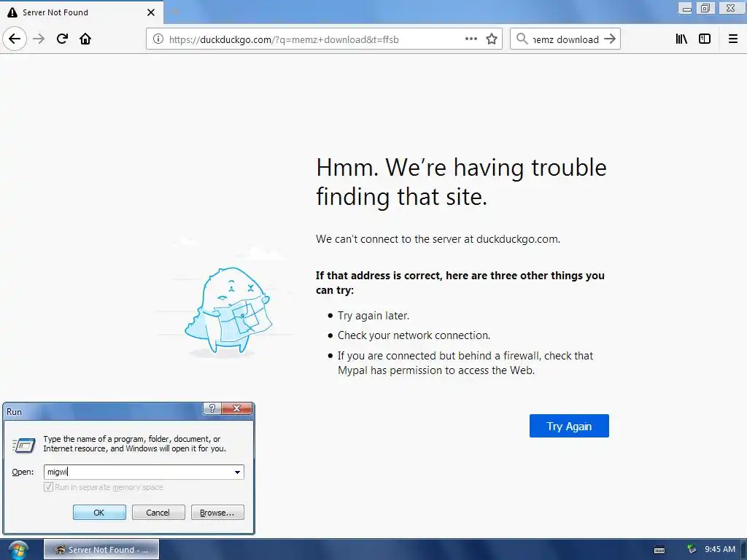Click the Run dialog program icon
Viewport: 747px width, 560px height.
tap(24, 445)
